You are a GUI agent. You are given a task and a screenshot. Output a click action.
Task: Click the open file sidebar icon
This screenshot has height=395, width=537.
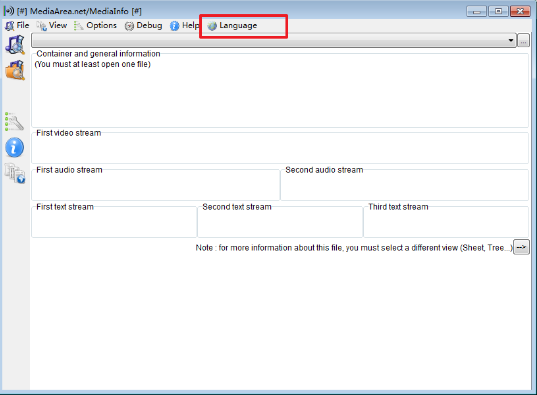click(x=15, y=45)
